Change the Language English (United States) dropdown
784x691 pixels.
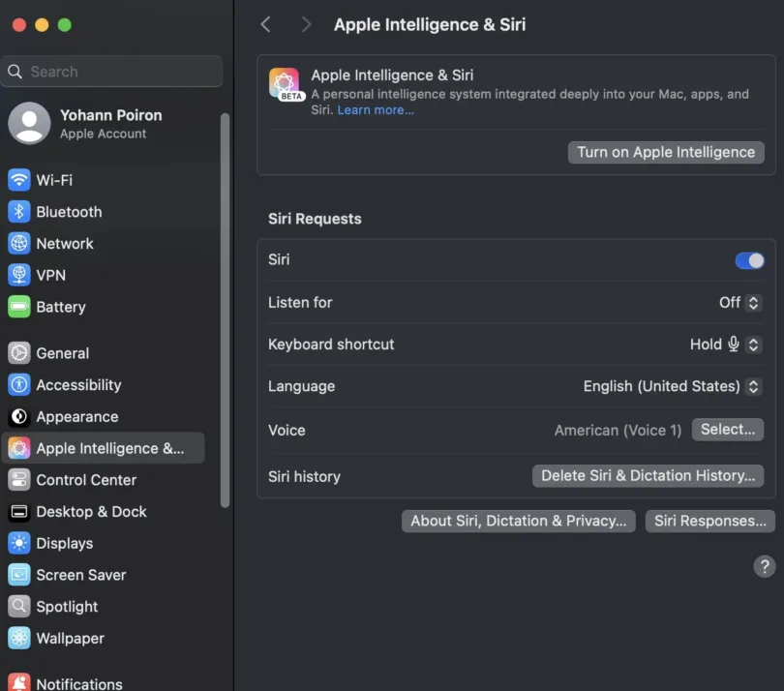click(x=672, y=386)
